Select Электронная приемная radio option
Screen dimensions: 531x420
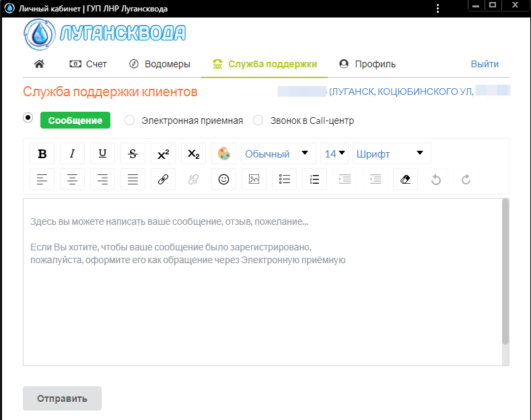point(131,120)
